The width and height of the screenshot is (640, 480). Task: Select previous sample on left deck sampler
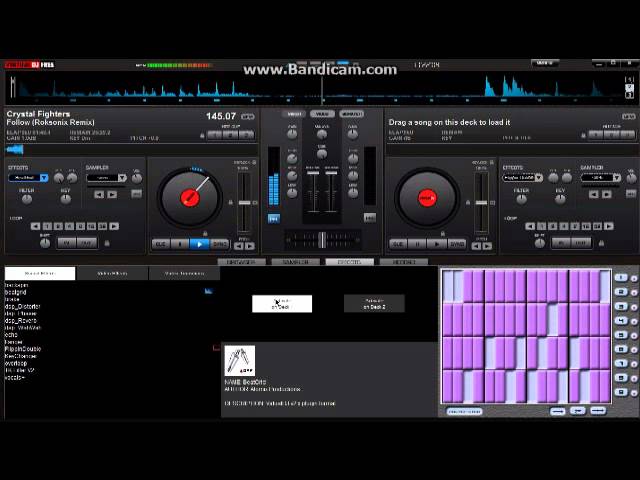99,195
